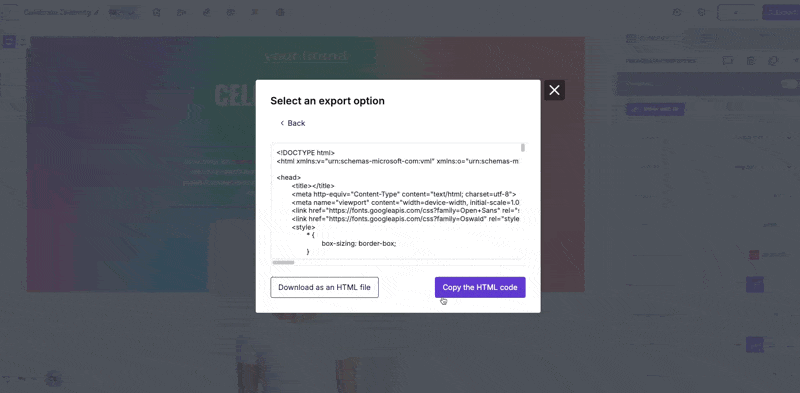Click inside the HTML code text area
This screenshot has width=800, height=393.
pos(398,201)
